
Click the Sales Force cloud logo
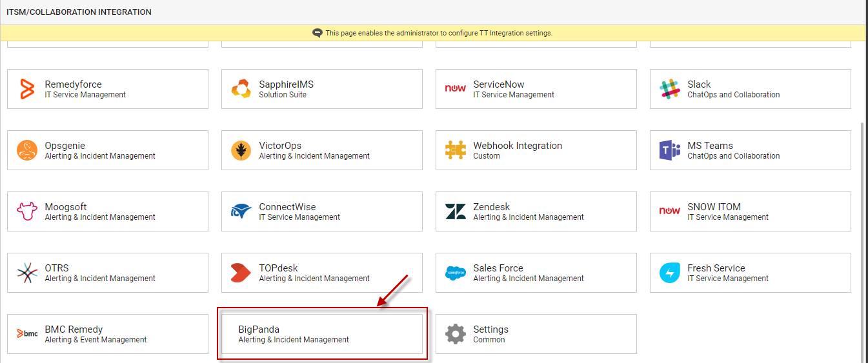click(456, 273)
